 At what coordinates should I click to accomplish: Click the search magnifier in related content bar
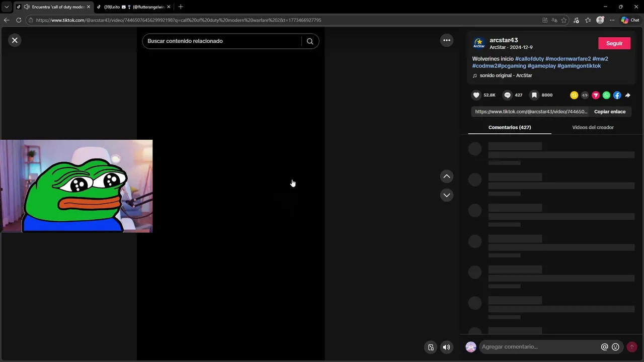pyautogui.click(x=310, y=41)
